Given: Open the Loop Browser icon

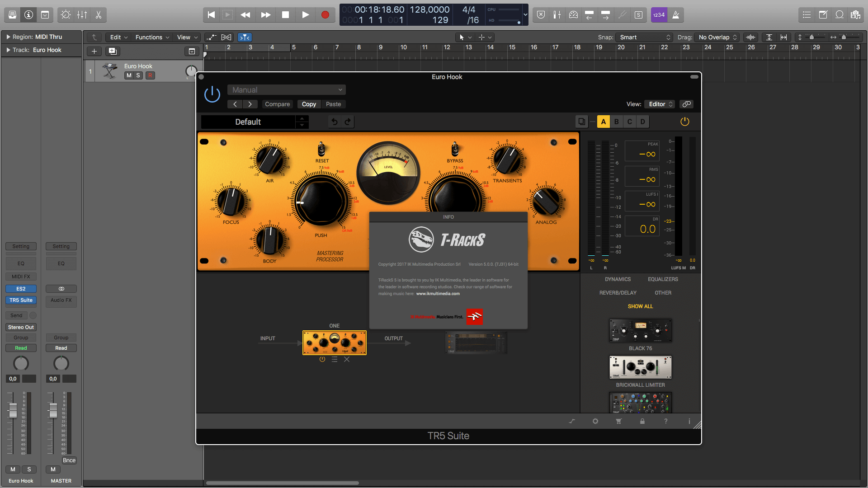Looking at the screenshot, I should 839,15.
